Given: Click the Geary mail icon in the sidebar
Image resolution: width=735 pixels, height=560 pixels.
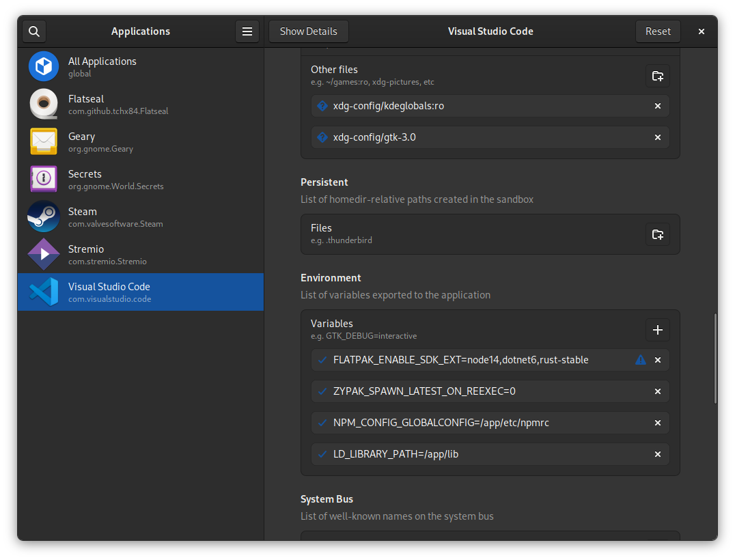Looking at the screenshot, I should coord(43,141).
